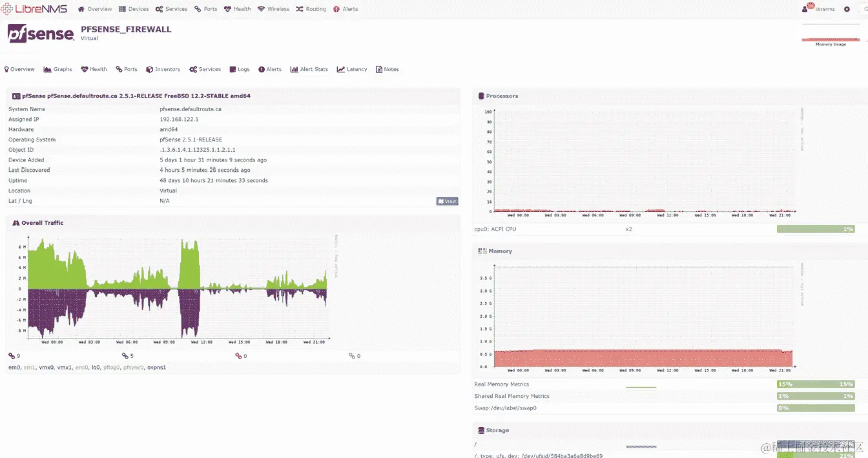Open the Memory usage graph
Image resolution: width=868 pixels, height=458 pixels.
[641, 318]
